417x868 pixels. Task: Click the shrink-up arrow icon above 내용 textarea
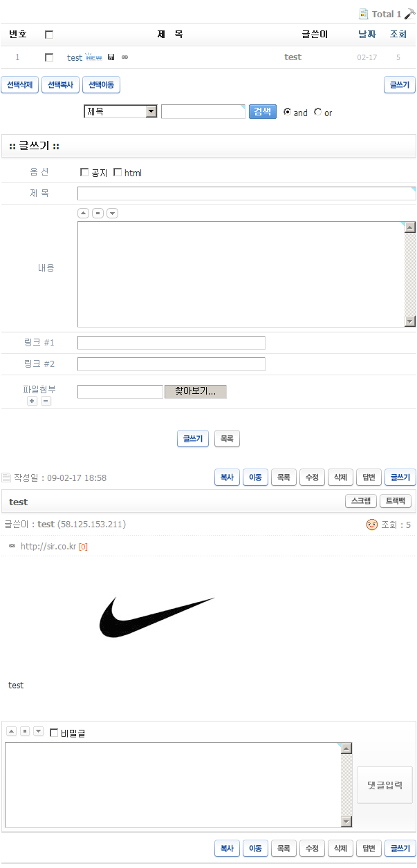[x=83, y=213]
